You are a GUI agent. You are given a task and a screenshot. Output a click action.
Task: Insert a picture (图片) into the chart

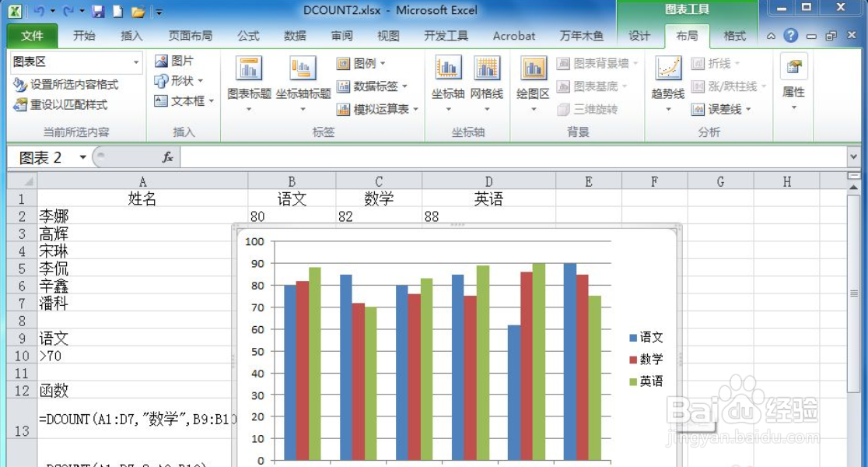(x=173, y=61)
